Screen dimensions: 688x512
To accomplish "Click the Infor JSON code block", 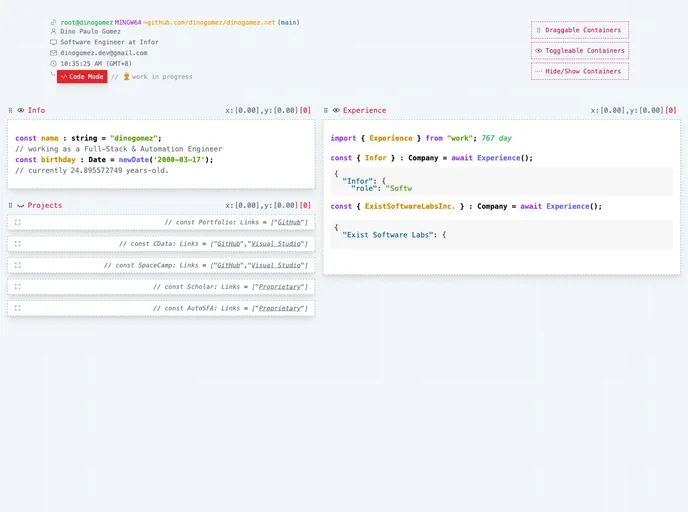I will (502, 181).
